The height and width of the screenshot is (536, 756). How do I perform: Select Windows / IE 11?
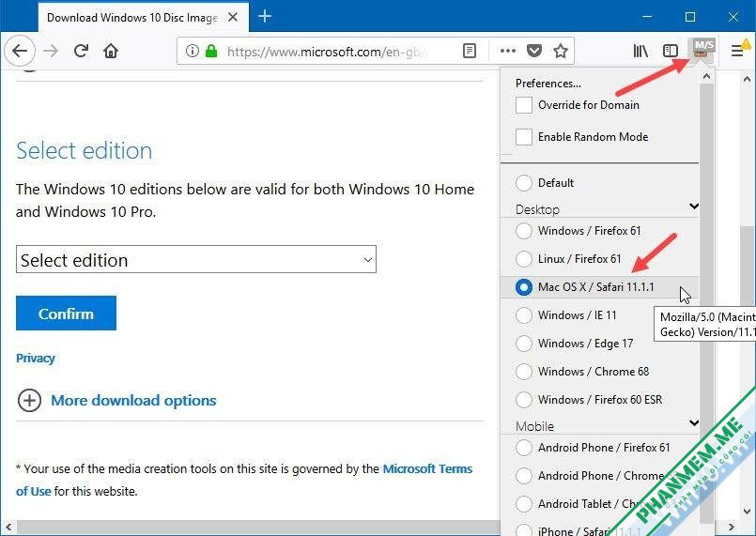524,315
